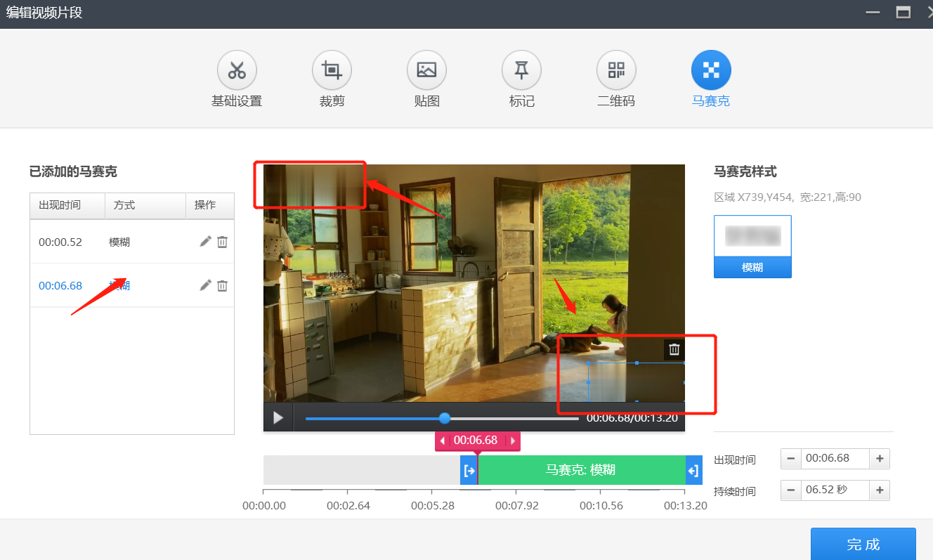Play the video preview
This screenshot has width=933, height=560.
[278, 418]
